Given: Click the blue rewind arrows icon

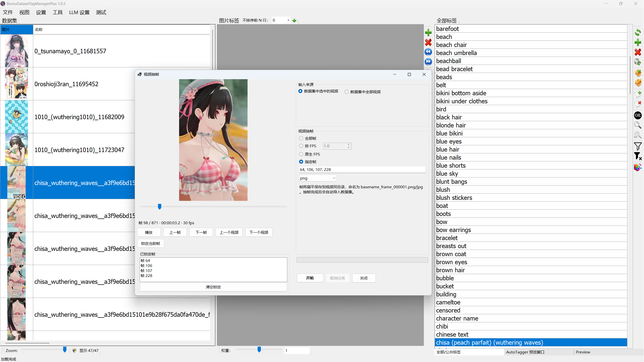Looking at the screenshot, I should [428, 52].
